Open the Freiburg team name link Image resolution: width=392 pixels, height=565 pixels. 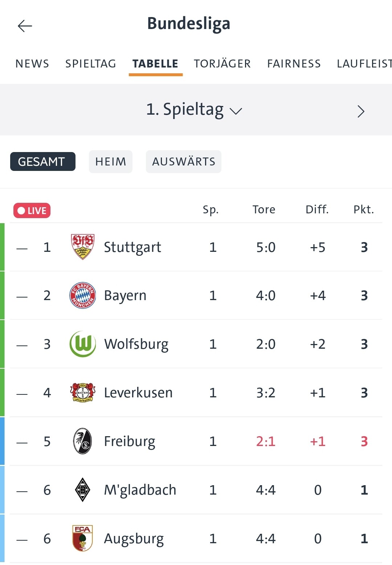point(130,441)
